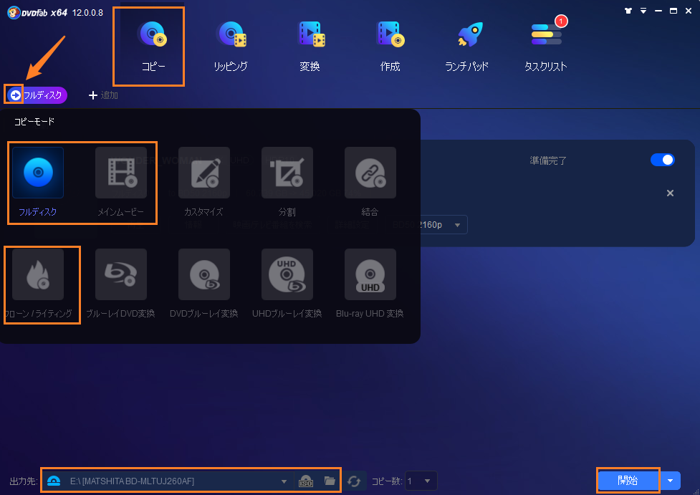Select the メインムービー copy mode
This screenshot has height=495, width=700.
121,172
